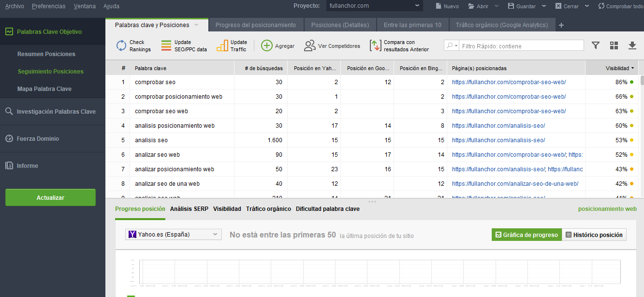Click the Update Traffic bar-chart icon
Screen dimensions: 644x297
(222, 45)
